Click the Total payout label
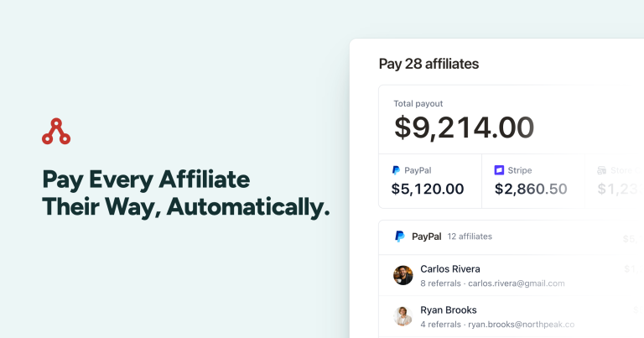 [x=418, y=104]
